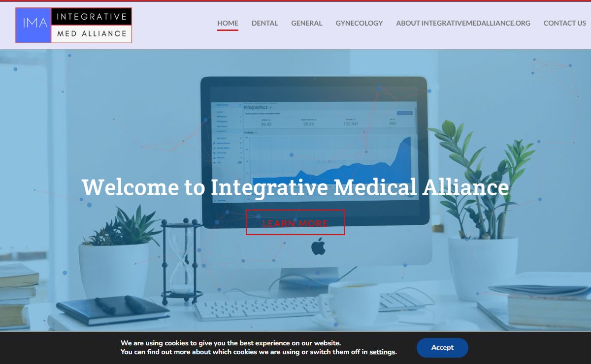Select the GYNECOLOGY menu item

click(359, 23)
